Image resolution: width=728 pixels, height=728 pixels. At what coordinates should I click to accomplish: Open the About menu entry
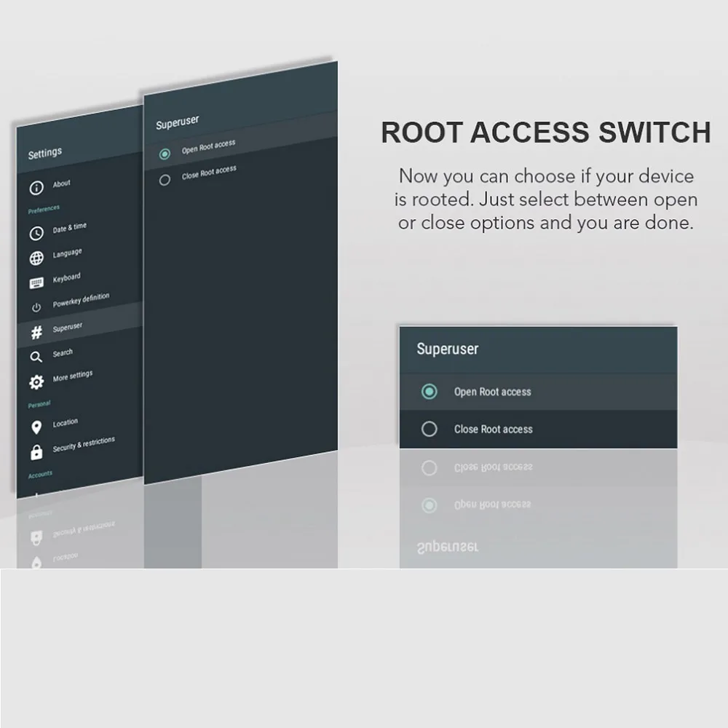click(x=61, y=183)
